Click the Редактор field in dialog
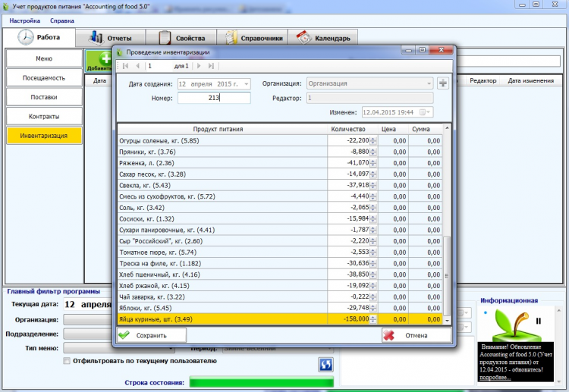 tap(369, 98)
